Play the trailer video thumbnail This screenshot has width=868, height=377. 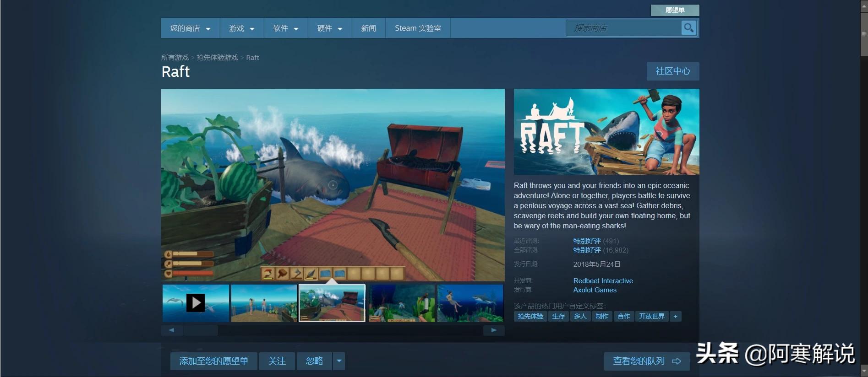[x=196, y=303]
